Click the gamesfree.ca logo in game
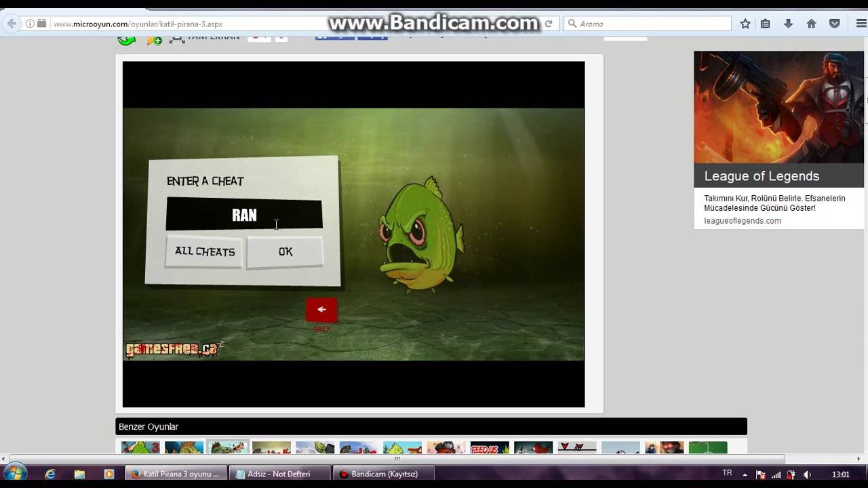868x488 pixels. (173, 349)
